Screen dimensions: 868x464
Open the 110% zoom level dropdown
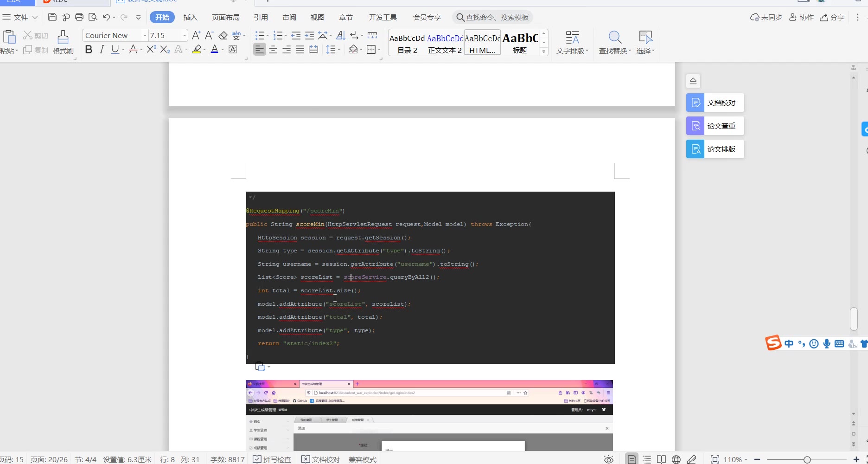(736, 459)
